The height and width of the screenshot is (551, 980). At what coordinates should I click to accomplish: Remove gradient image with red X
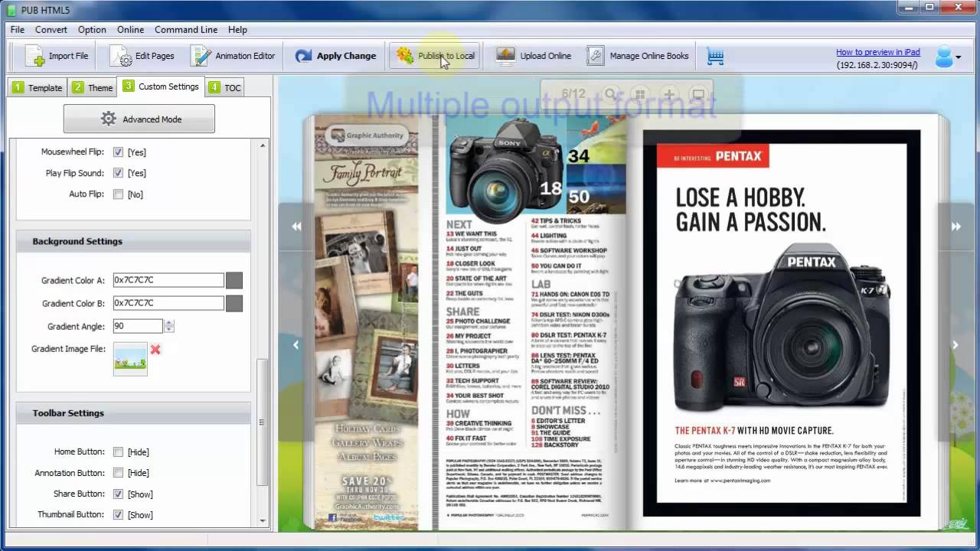click(x=155, y=349)
